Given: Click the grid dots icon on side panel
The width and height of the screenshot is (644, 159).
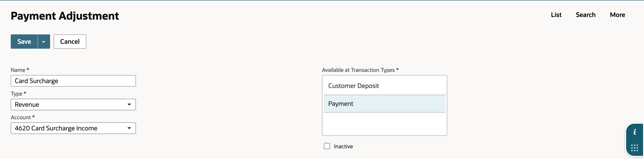Looking at the screenshot, I should 635,148.
